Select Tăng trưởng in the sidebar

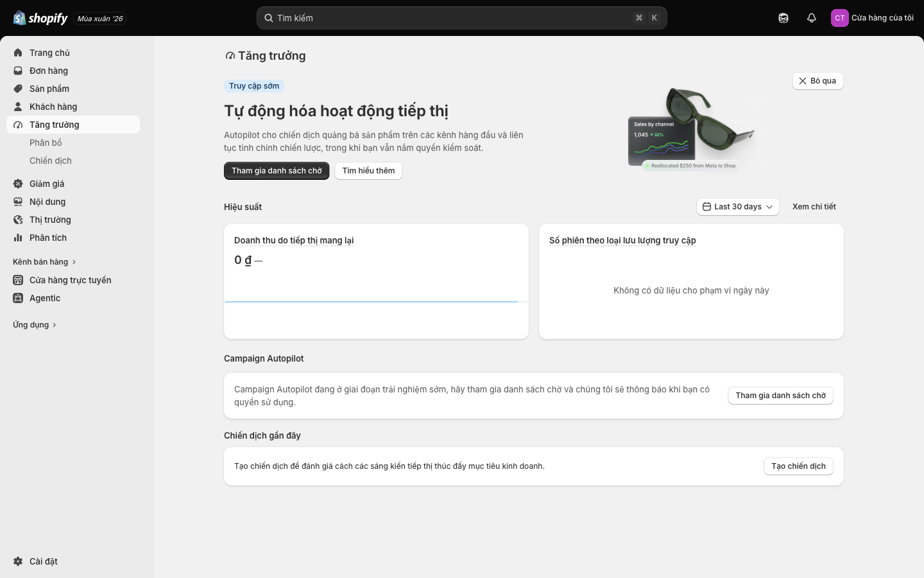pos(73,125)
